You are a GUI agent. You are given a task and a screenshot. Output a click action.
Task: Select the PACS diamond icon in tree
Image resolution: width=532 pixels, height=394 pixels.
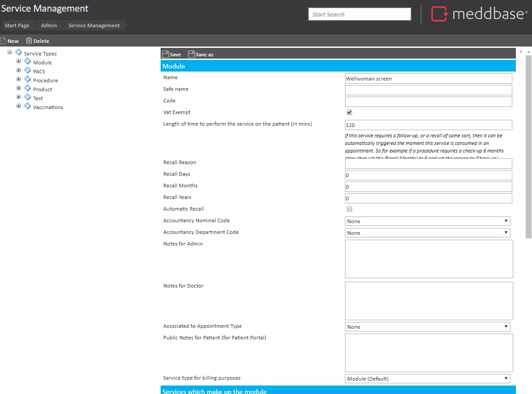pyautogui.click(x=28, y=70)
